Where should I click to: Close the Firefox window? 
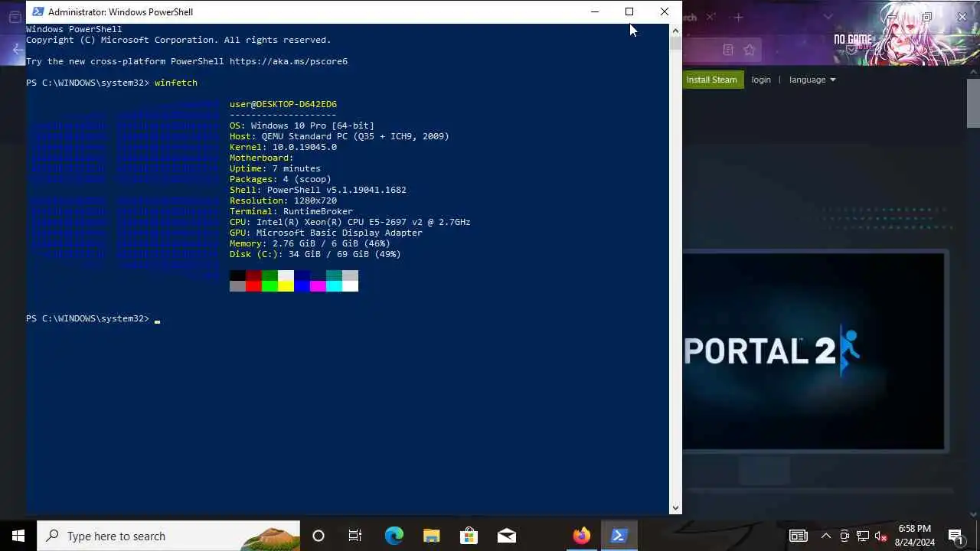962,17
